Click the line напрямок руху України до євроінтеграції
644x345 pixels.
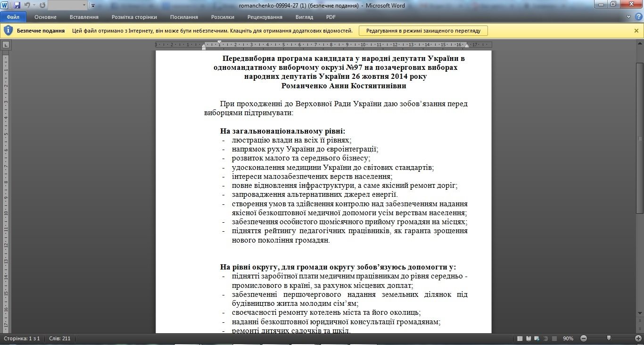(305, 149)
